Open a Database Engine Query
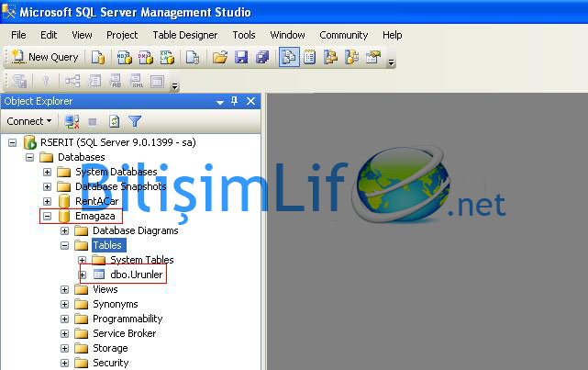 point(98,58)
